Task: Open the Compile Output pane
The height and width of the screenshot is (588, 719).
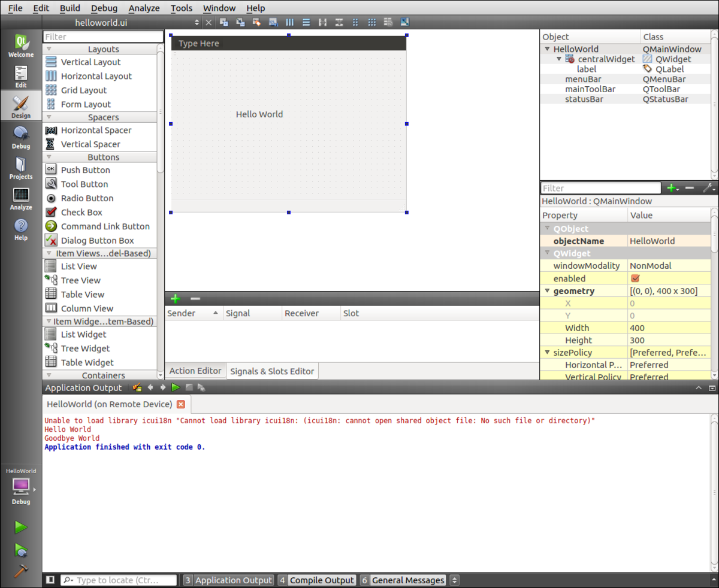Action: tap(322, 580)
